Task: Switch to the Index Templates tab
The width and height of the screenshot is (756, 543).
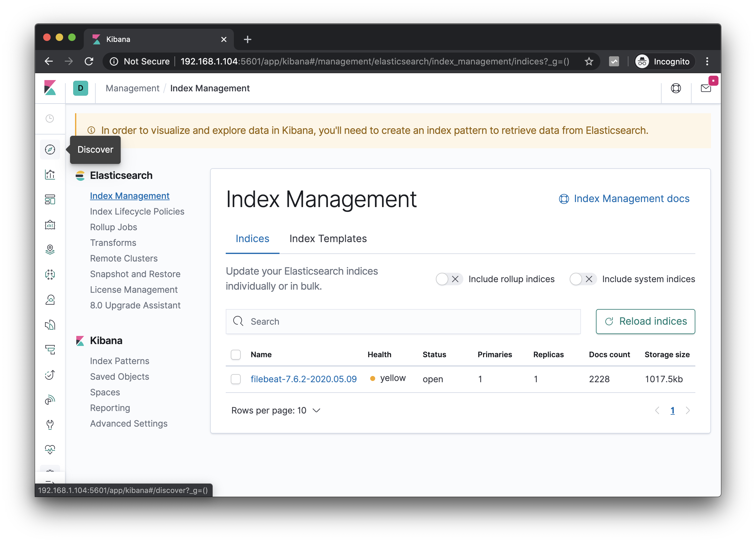Action: tap(328, 238)
